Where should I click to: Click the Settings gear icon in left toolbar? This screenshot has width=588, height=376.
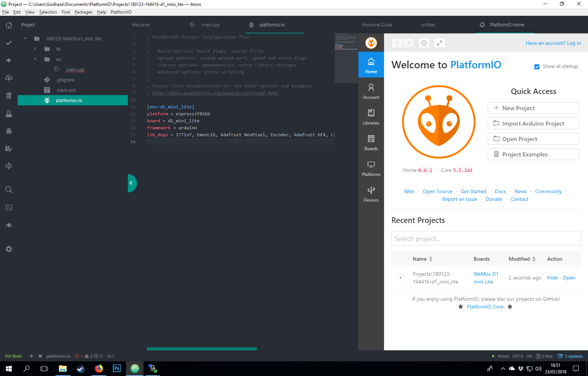click(x=9, y=249)
